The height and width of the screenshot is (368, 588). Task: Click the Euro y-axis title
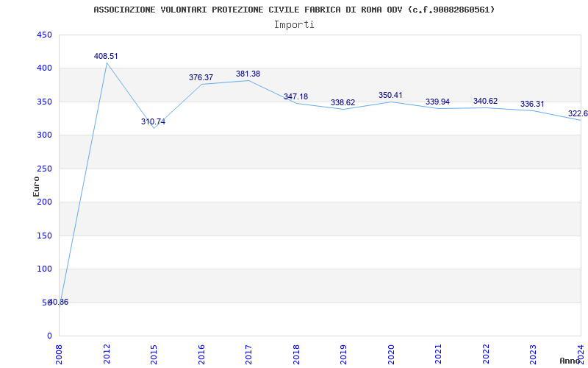tap(36, 185)
